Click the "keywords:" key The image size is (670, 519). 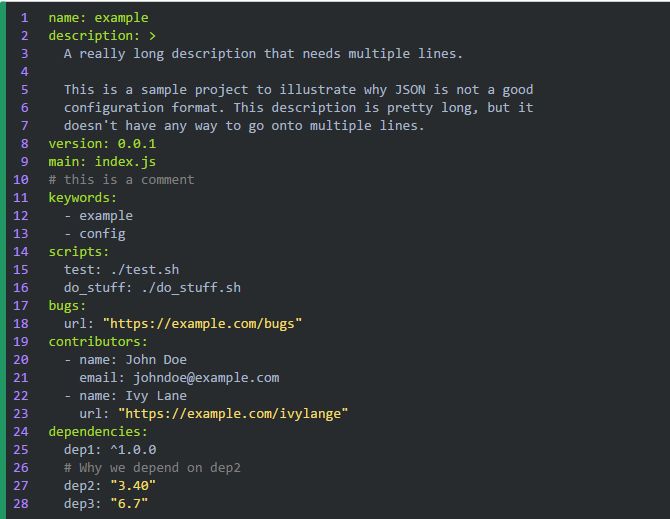pos(83,197)
